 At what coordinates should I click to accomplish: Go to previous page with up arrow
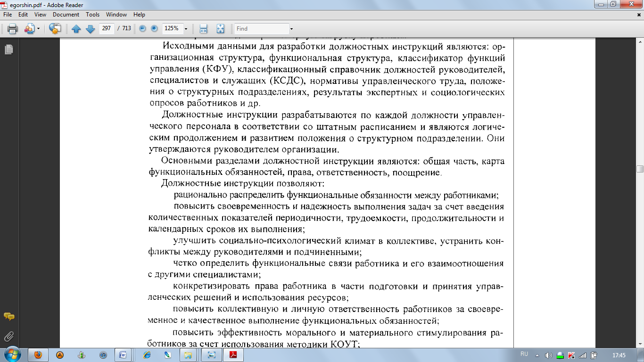76,29
